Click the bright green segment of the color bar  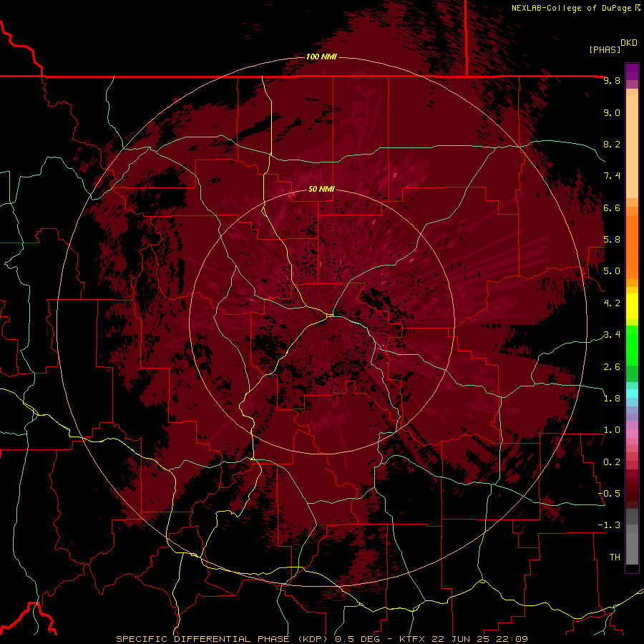pyautogui.click(x=632, y=347)
